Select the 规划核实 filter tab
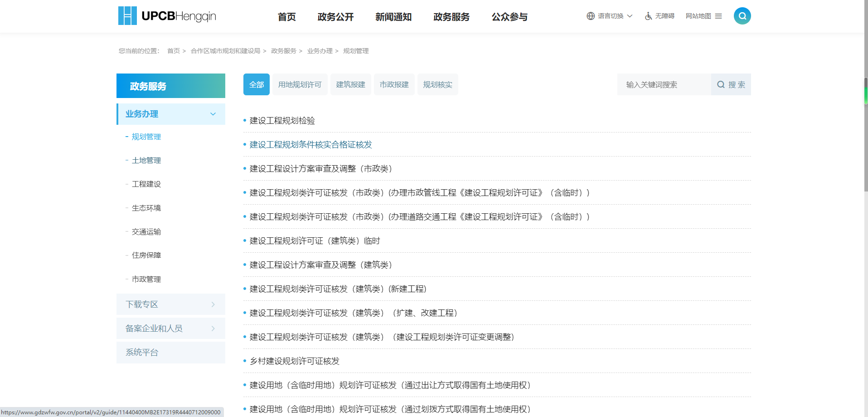868x417 pixels. [x=437, y=84]
